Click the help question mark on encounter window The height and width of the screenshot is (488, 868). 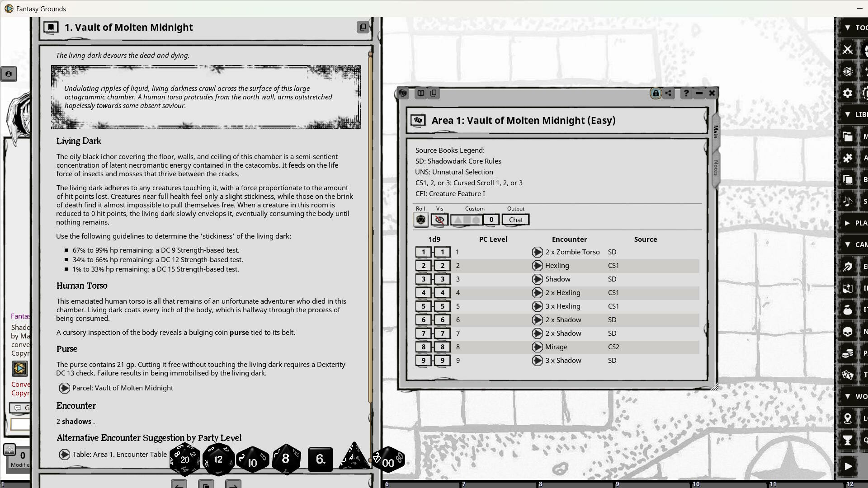pyautogui.click(x=686, y=93)
